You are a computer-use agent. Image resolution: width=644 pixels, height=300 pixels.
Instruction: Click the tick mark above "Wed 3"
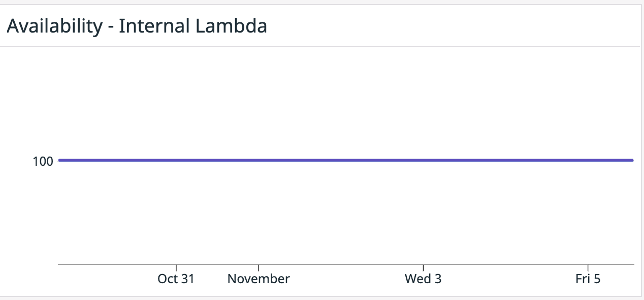423,267
